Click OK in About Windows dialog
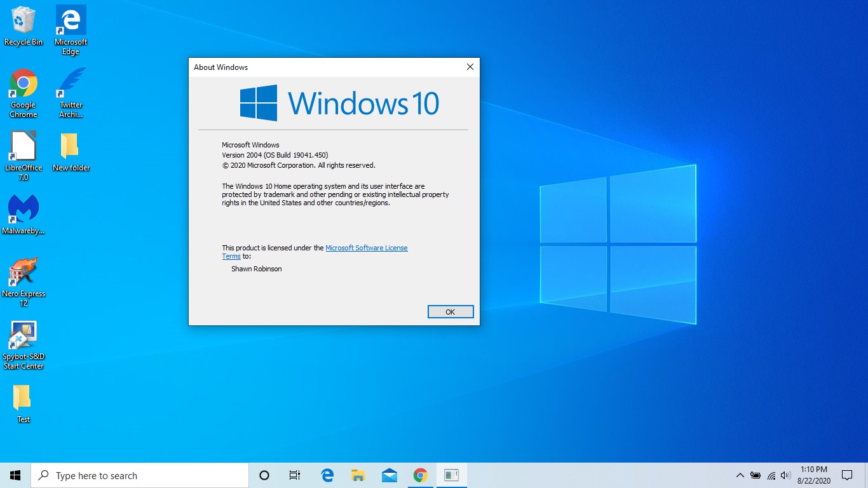Screen dimensions: 868x488 [451, 312]
